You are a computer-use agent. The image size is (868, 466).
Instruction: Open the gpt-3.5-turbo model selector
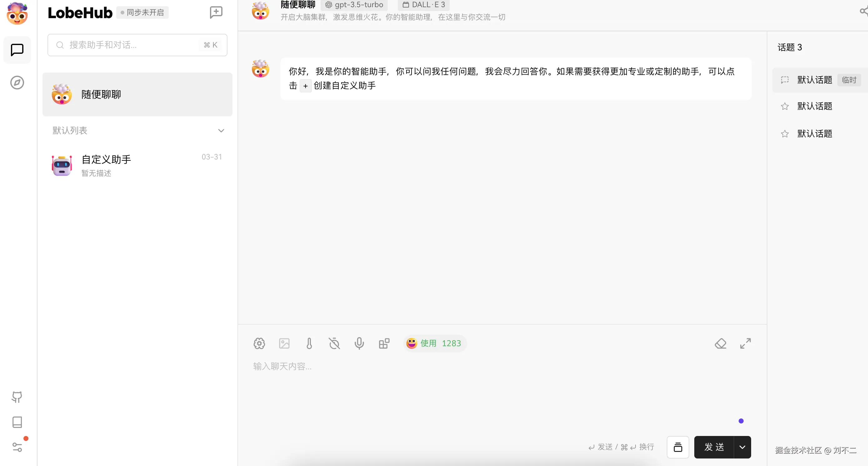(354, 5)
